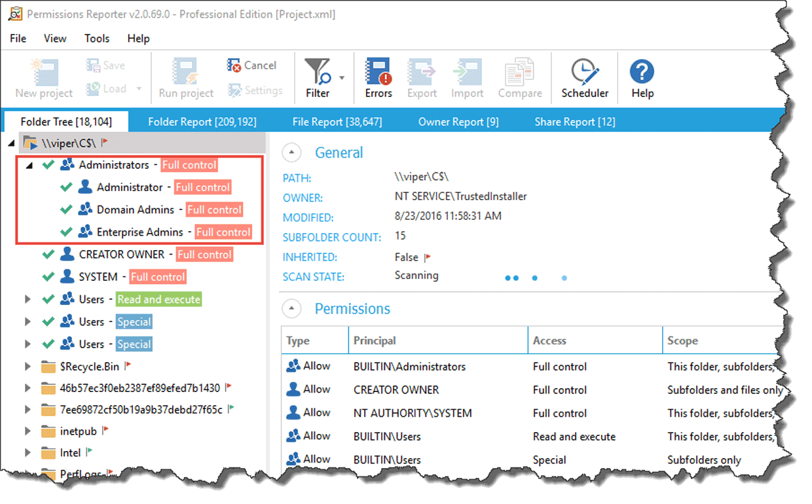
Task: Click the Run project icon
Action: (x=187, y=71)
